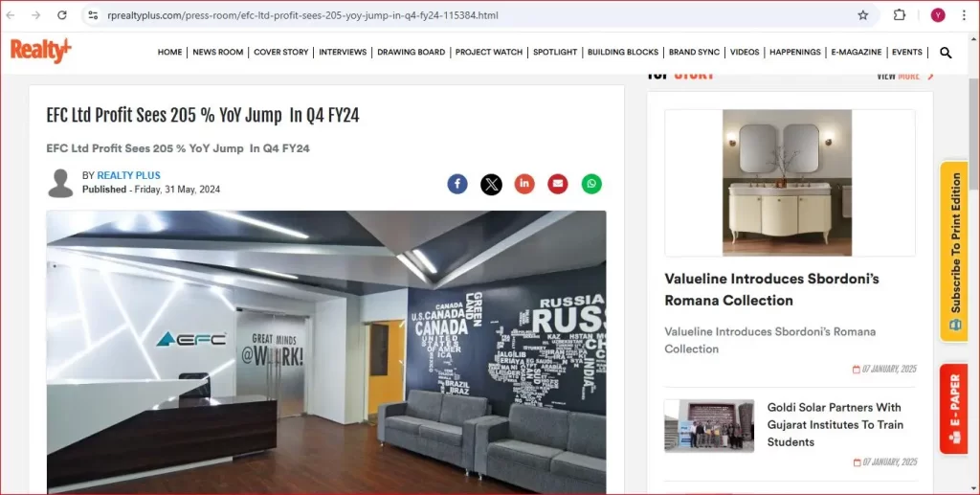Click the browser back arrow

(x=11, y=15)
